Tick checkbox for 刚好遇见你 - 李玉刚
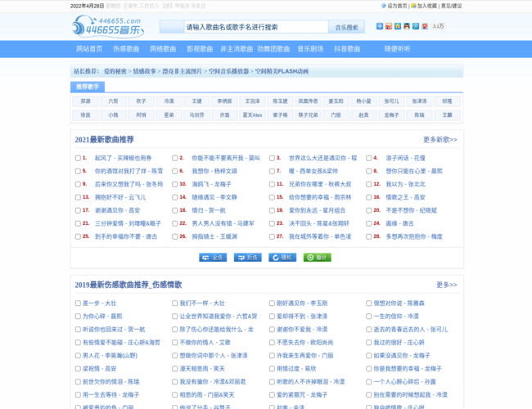Viewport: 532px width, 409px height. tap(272, 303)
